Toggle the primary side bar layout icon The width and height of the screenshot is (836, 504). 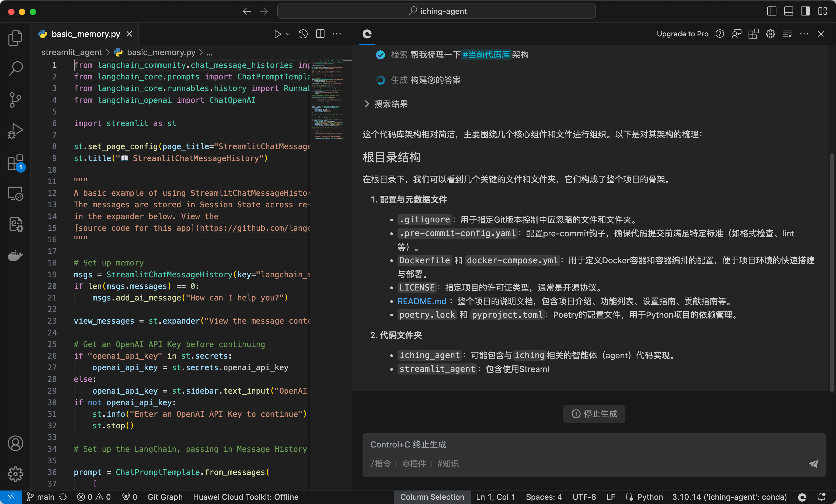pyautogui.click(x=772, y=11)
